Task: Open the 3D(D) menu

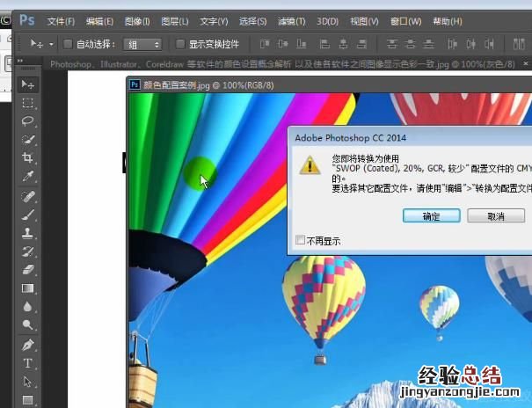Action: click(x=327, y=22)
